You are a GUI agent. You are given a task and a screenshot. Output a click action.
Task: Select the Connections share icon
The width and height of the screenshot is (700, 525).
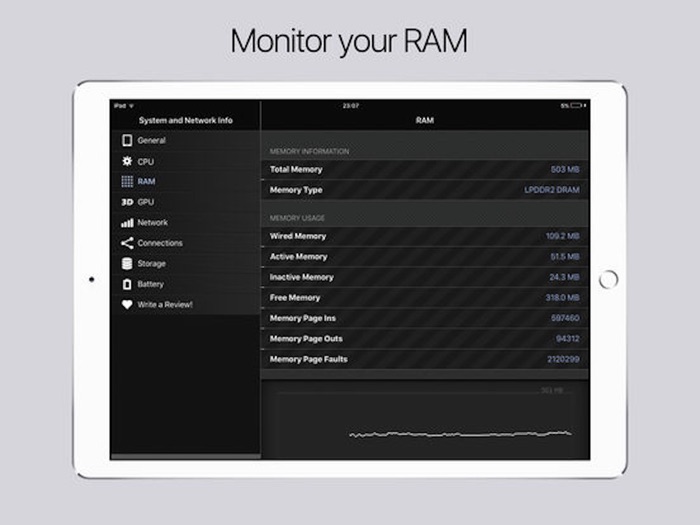click(x=127, y=243)
